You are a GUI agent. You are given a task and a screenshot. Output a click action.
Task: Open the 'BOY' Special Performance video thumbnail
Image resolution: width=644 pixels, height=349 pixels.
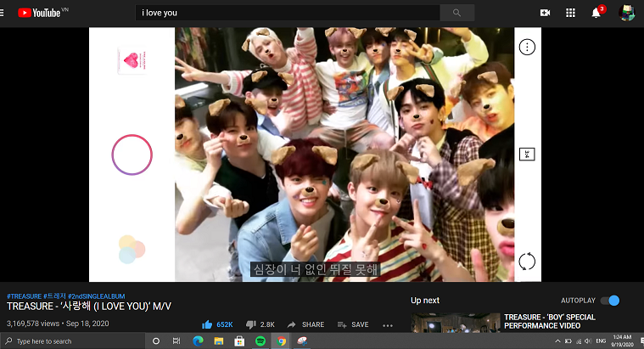[x=454, y=324]
